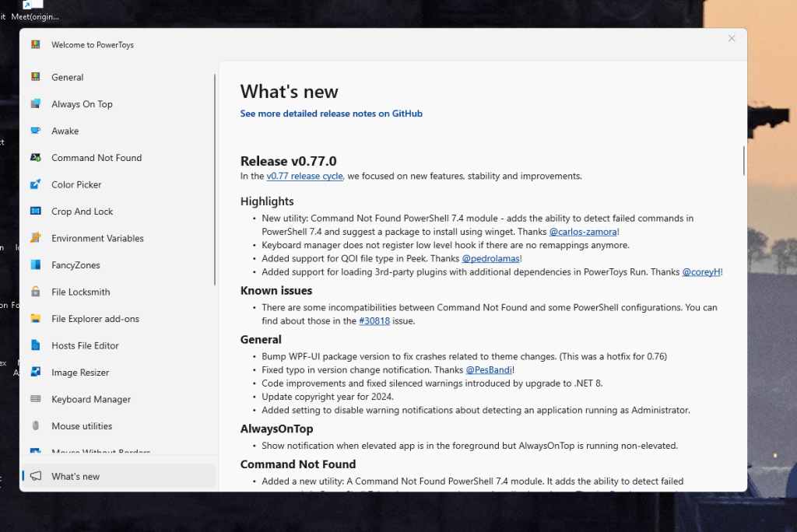The image size is (797, 532).
Task: Click the Environment Variables icon
Action: [x=36, y=237]
